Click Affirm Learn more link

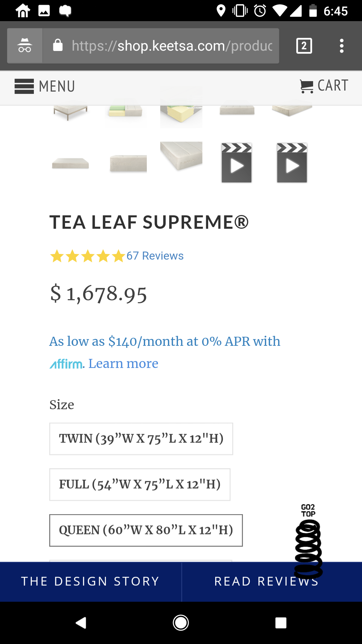(x=123, y=364)
